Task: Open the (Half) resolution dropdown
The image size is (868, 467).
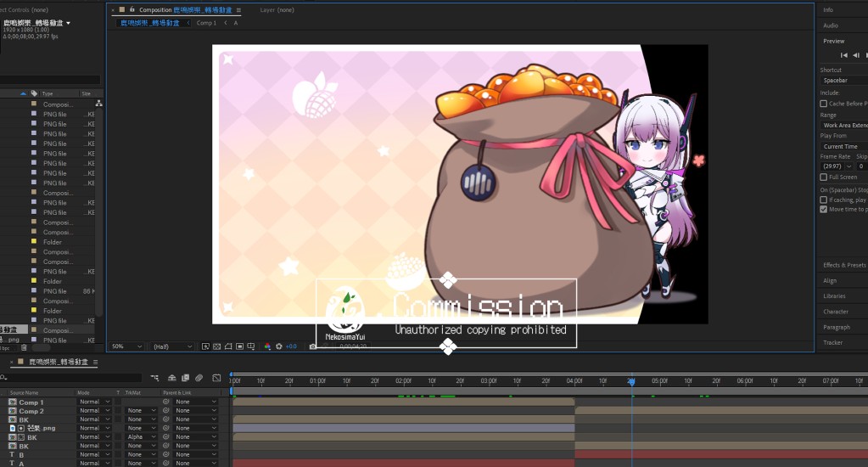Action: (172, 346)
